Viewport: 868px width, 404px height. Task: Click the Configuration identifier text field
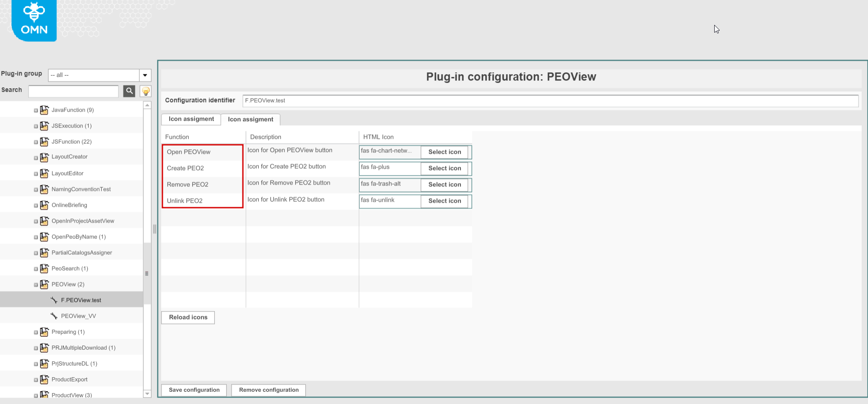pyautogui.click(x=550, y=100)
